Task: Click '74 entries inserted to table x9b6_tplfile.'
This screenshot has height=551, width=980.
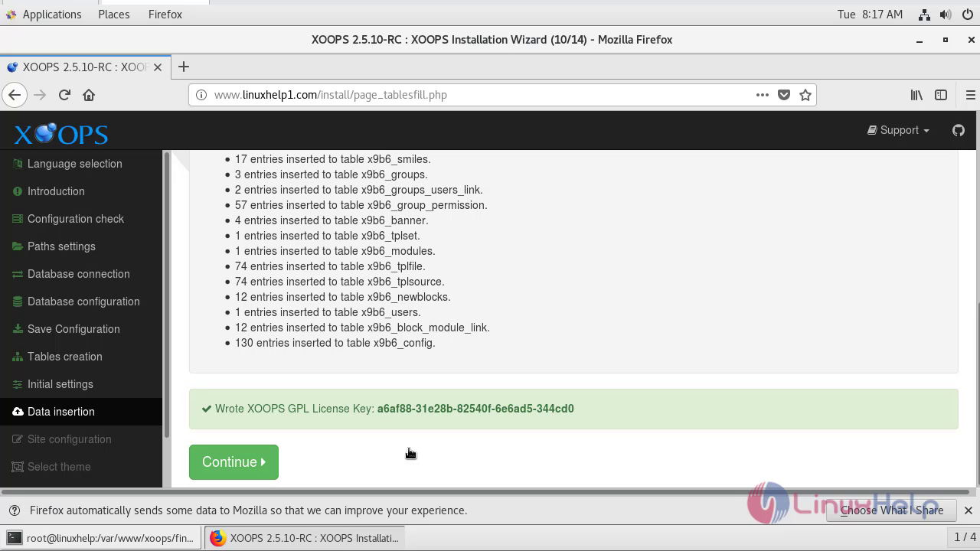Action: pos(330,266)
